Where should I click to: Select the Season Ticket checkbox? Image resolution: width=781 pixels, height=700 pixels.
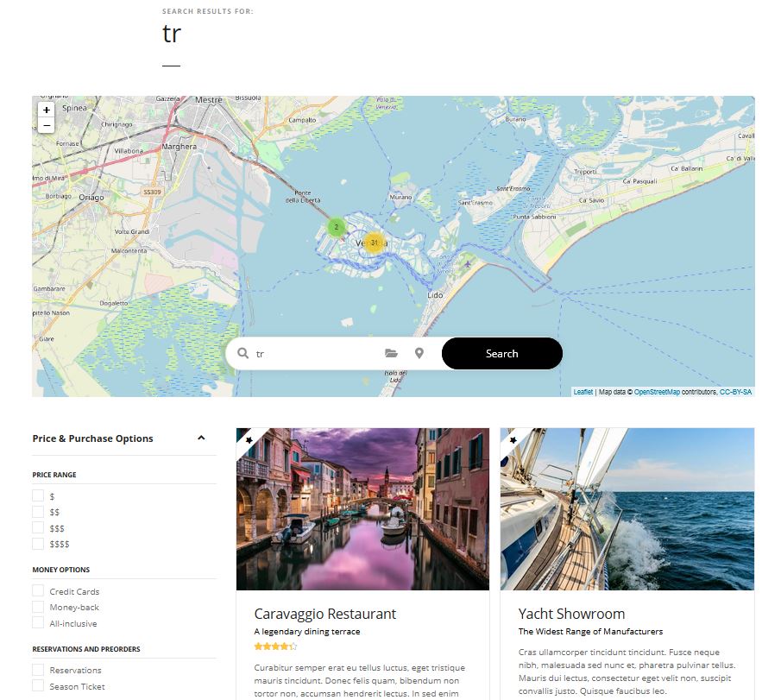pos(38,685)
